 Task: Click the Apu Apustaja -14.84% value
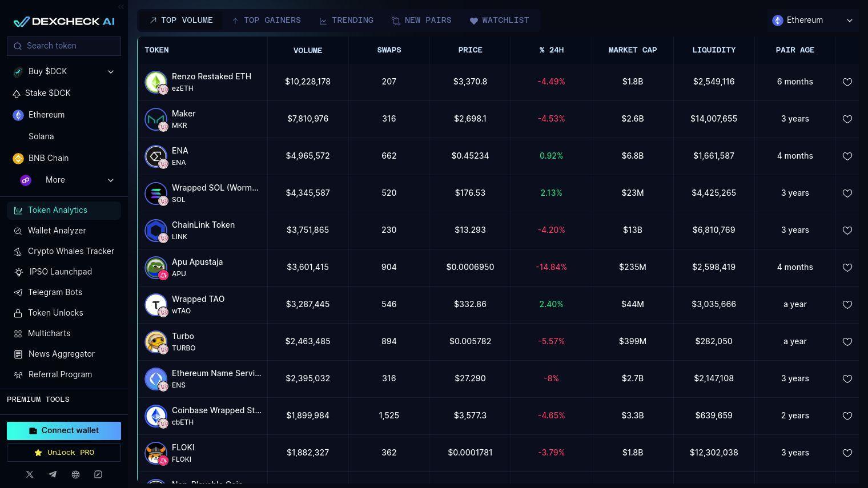(x=551, y=267)
